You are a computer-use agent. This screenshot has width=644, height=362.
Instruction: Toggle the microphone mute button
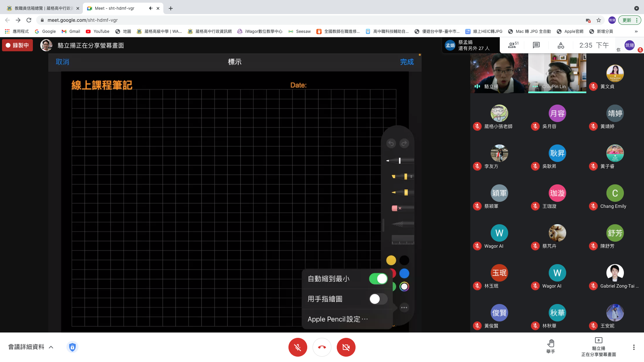pyautogui.click(x=298, y=347)
